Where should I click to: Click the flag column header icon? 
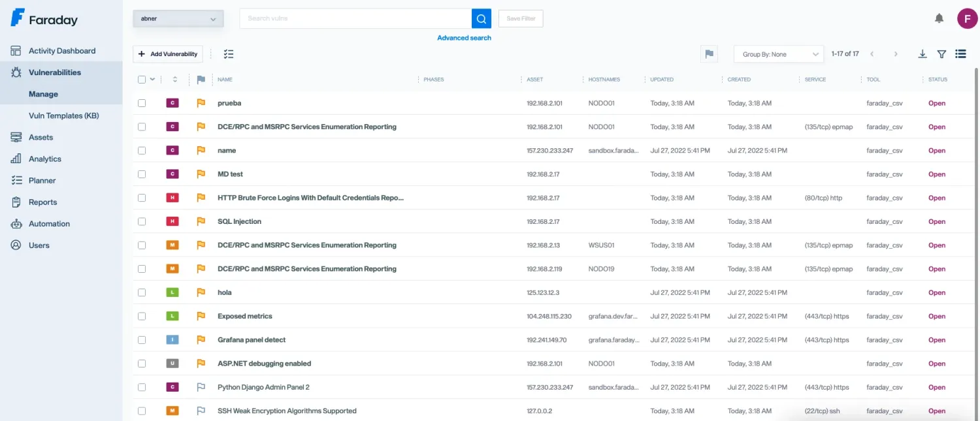coord(201,80)
